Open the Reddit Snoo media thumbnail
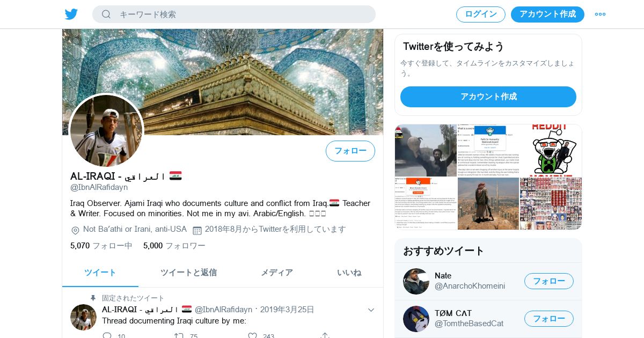The width and height of the screenshot is (644, 338). point(551,150)
